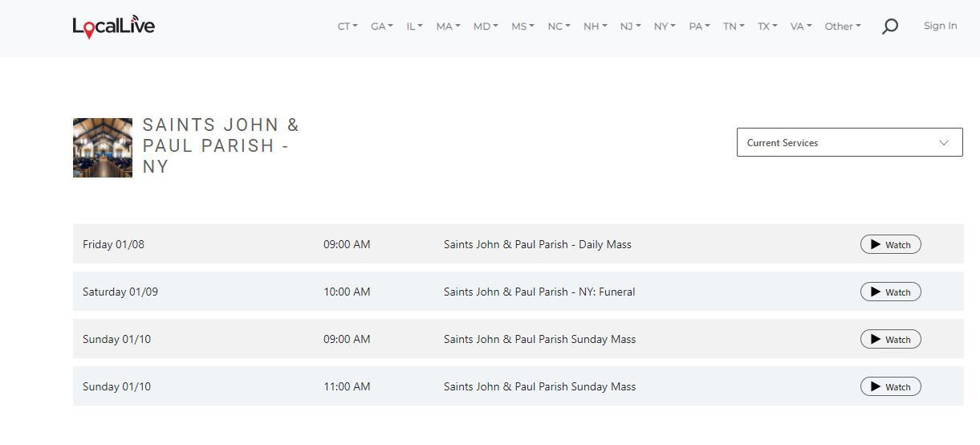This screenshot has width=980, height=445.
Task: Open the NJ state menu
Action: [x=630, y=26]
